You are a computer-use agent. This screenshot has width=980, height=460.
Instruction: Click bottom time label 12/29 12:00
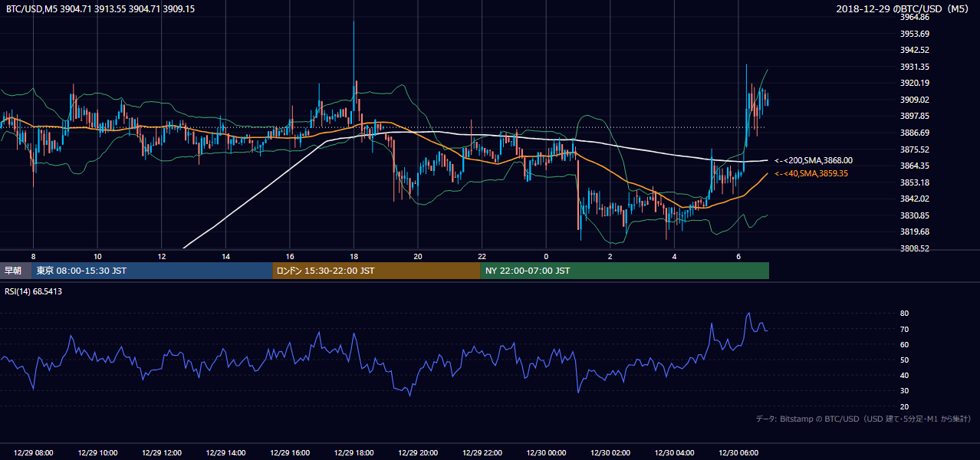pyautogui.click(x=162, y=453)
